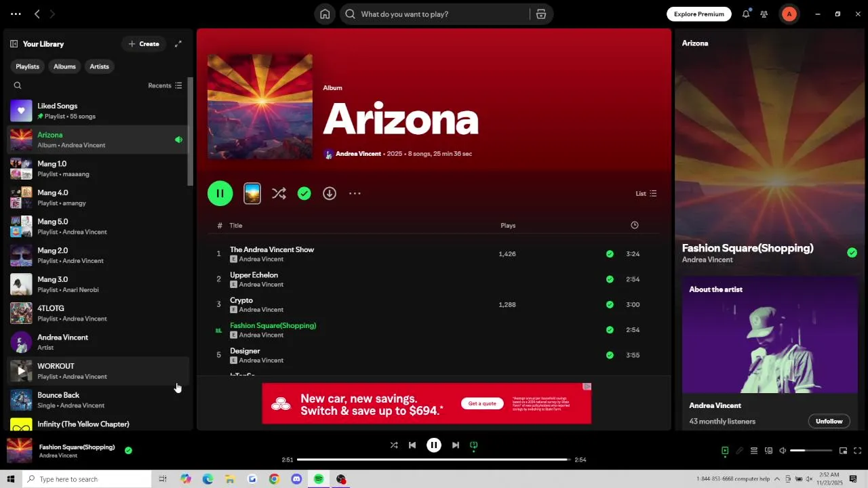Seek on the playback progress bar
Viewport: 868px width, 488px height.
pos(433,460)
